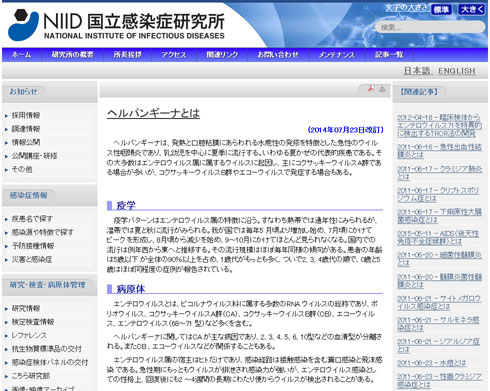
Task: Open related article 細菌性髄膜炎とは
Action: click(439, 259)
